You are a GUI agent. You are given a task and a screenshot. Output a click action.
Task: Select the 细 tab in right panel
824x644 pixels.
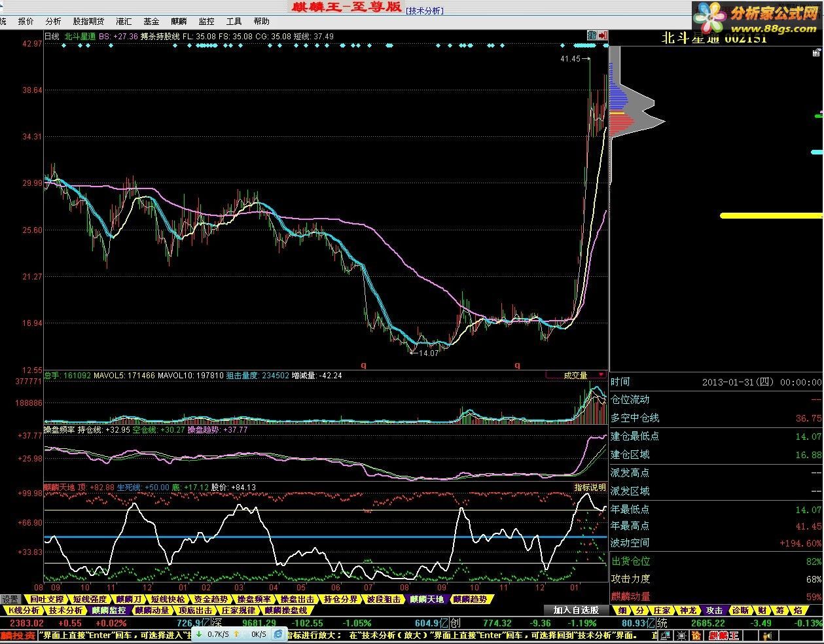click(622, 610)
